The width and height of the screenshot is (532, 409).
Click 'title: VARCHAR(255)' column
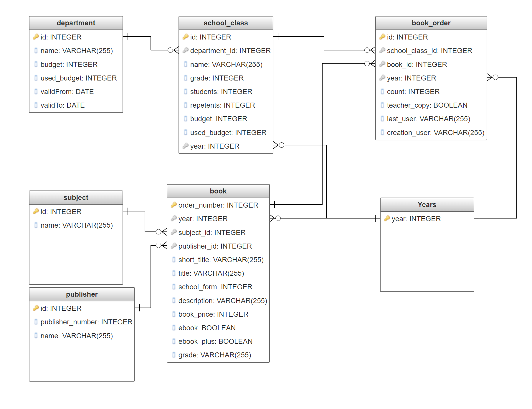pyautogui.click(x=211, y=273)
